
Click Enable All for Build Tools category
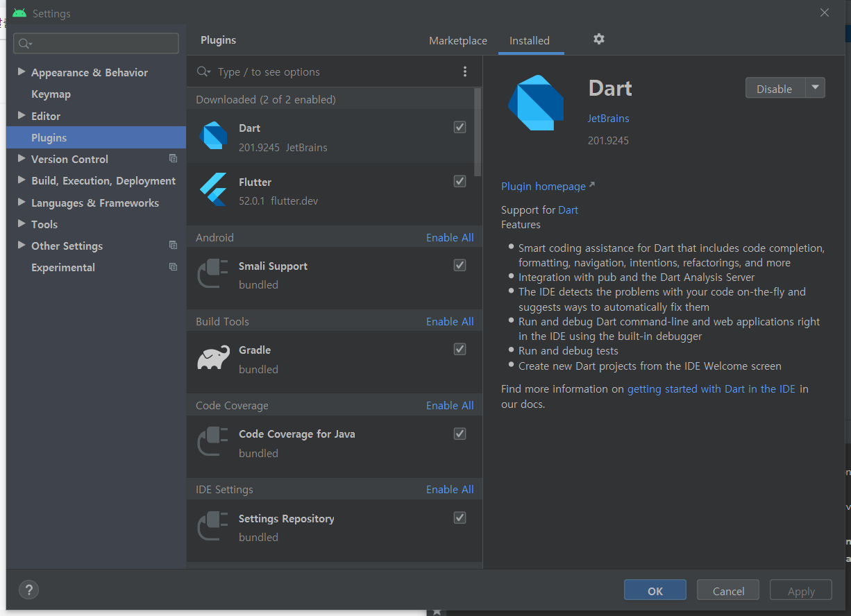coord(450,321)
